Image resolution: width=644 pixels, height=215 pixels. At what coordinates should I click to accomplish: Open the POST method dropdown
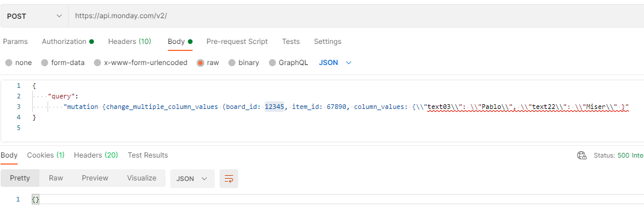click(x=35, y=16)
